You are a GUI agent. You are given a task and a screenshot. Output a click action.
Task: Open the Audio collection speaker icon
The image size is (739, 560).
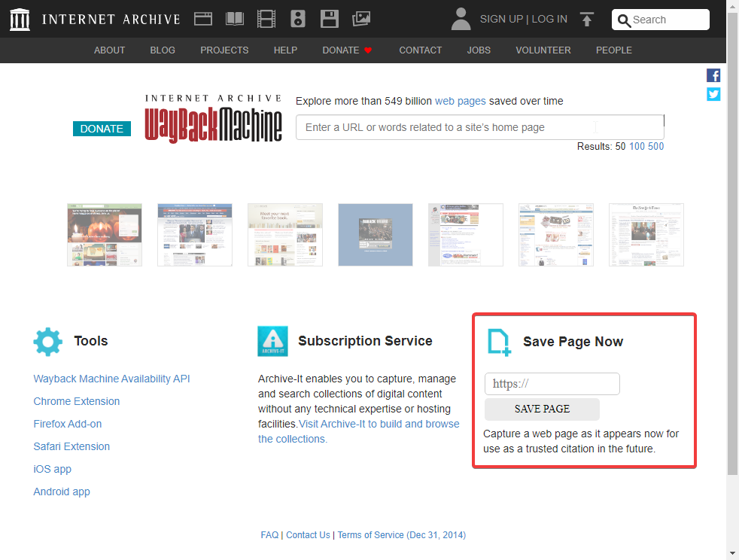297,18
